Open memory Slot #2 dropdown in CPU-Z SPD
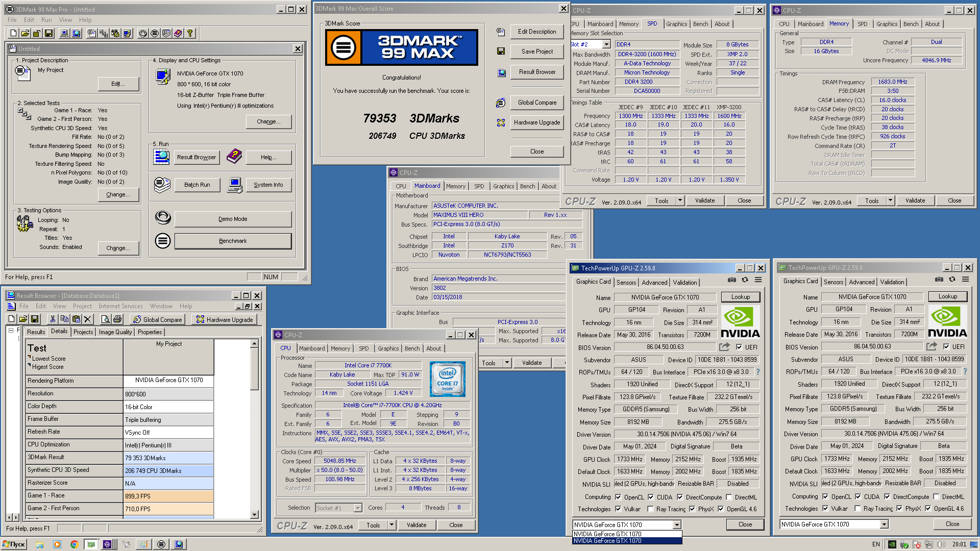The width and height of the screenshot is (980, 551). 606,45
